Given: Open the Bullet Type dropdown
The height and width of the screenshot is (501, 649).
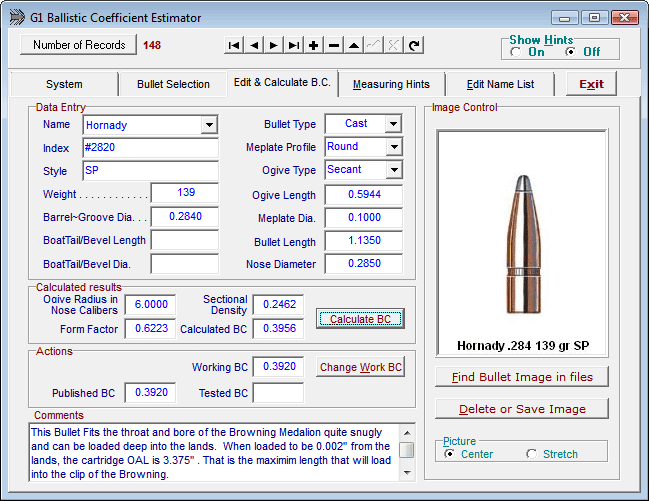Looking at the screenshot, I should point(393,123).
